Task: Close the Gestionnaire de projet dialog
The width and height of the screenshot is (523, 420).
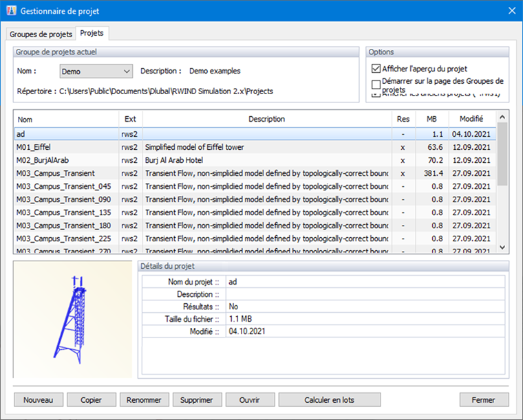Action: pyautogui.click(x=512, y=11)
